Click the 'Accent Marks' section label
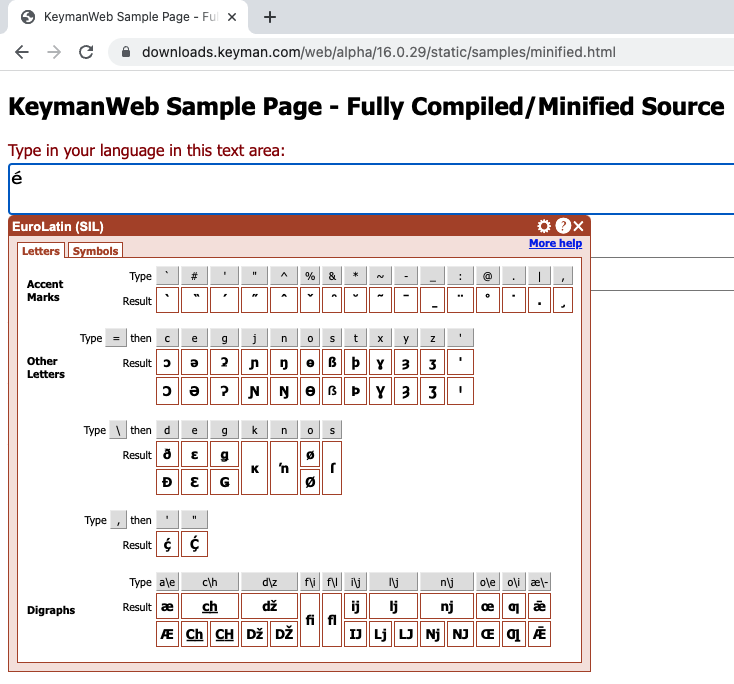This screenshot has height=684, width=734. tap(45, 290)
